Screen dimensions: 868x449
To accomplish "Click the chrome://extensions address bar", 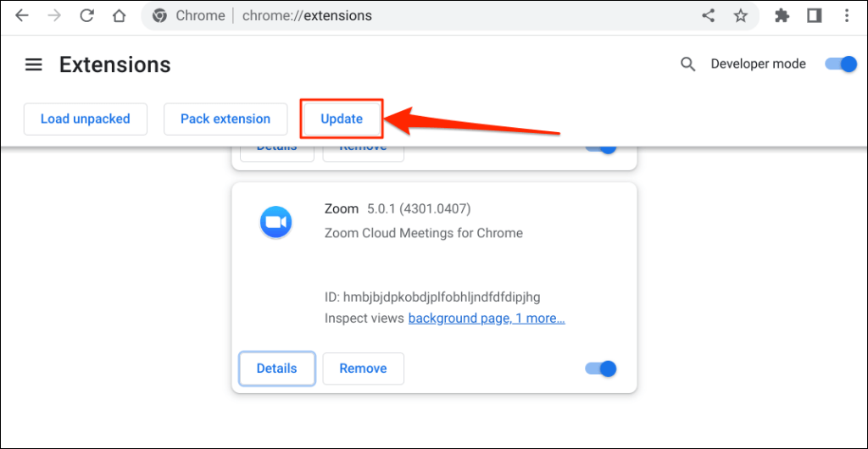I will [x=449, y=16].
